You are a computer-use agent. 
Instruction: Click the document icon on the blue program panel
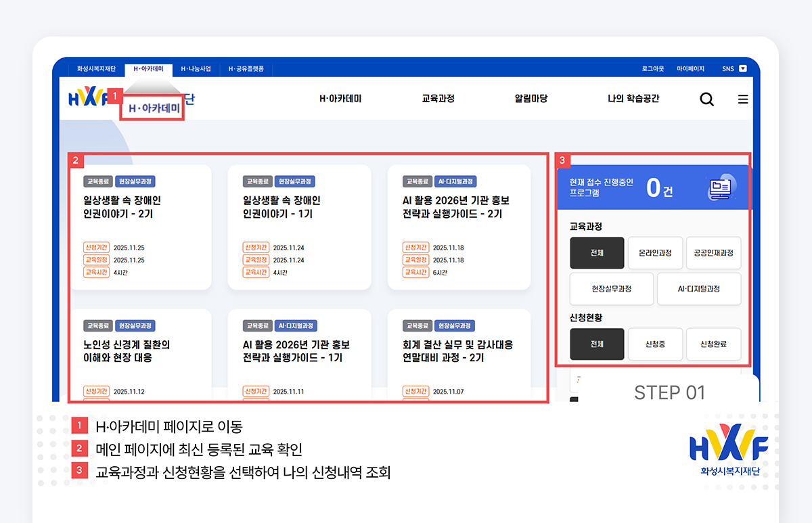(x=719, y=188)
